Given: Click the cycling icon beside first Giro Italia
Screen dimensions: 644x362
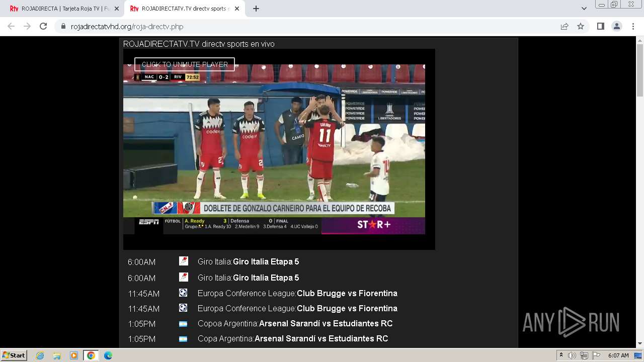Looking at the screenshot, I should pos(184,261).
